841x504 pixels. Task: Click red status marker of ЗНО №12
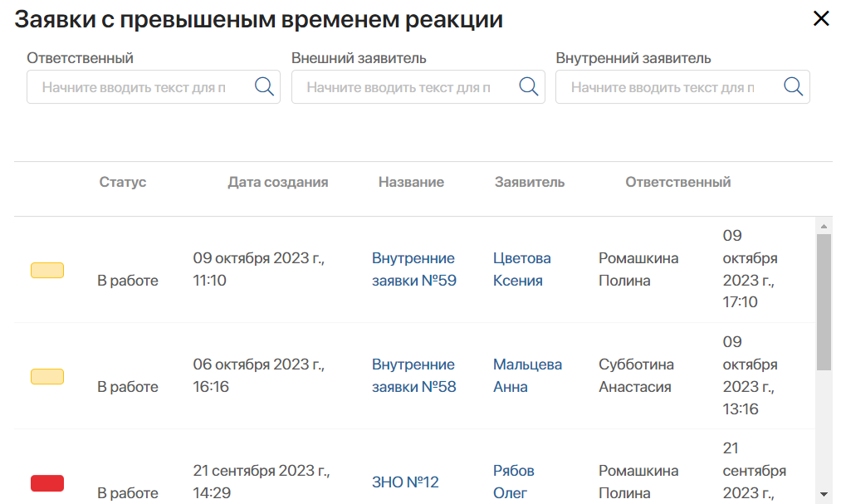47,483
